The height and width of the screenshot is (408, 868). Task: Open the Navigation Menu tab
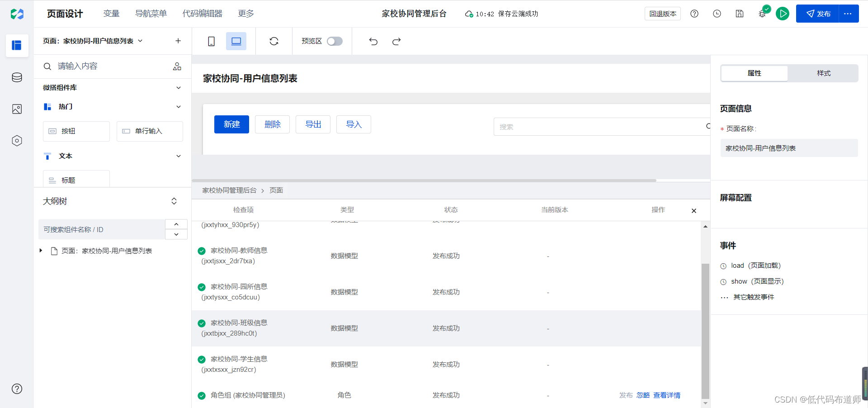[151, 14]
